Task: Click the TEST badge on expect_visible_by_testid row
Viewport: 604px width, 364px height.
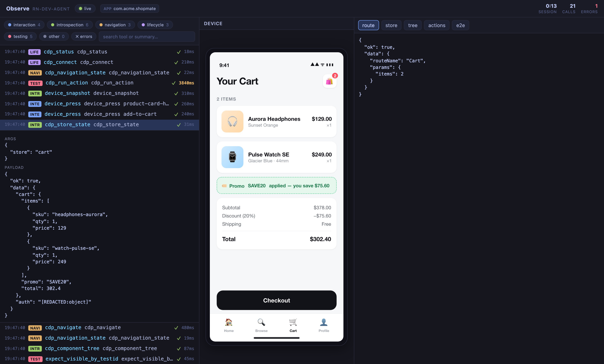Action: [35, 359]
